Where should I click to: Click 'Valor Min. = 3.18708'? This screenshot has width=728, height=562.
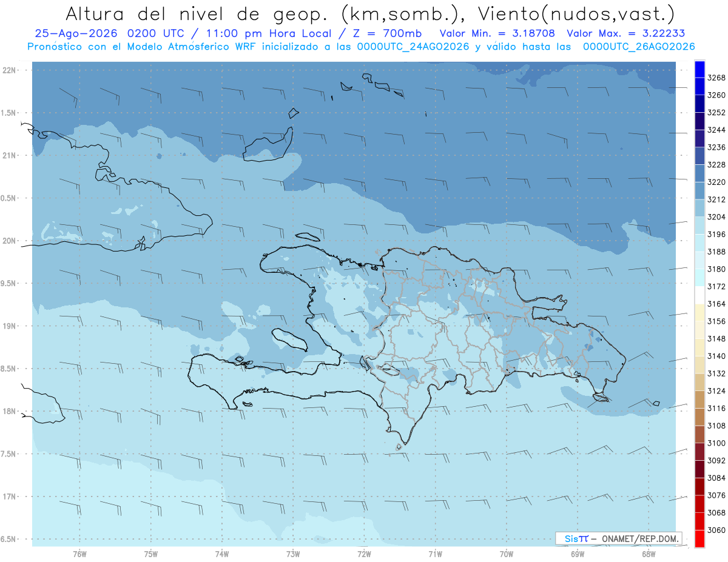497,34
